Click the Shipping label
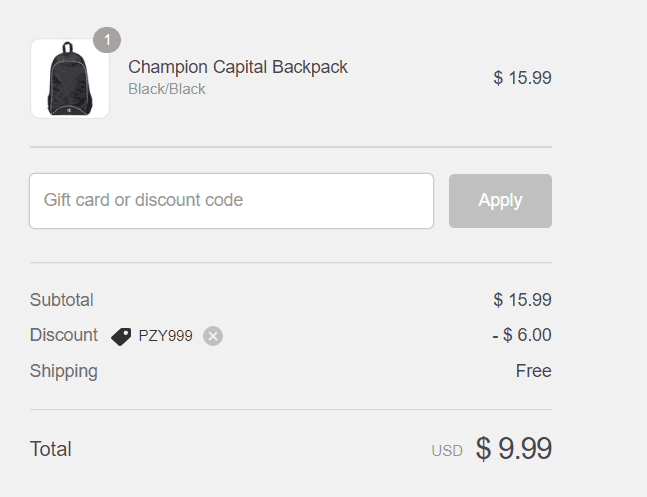Viewport: 647px width, 497px height. 64,371
